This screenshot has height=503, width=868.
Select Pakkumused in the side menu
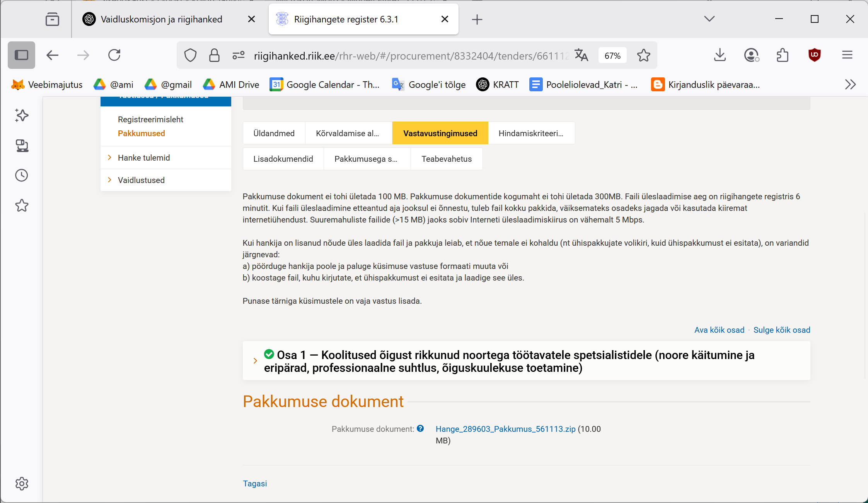[x=141, y=133]
